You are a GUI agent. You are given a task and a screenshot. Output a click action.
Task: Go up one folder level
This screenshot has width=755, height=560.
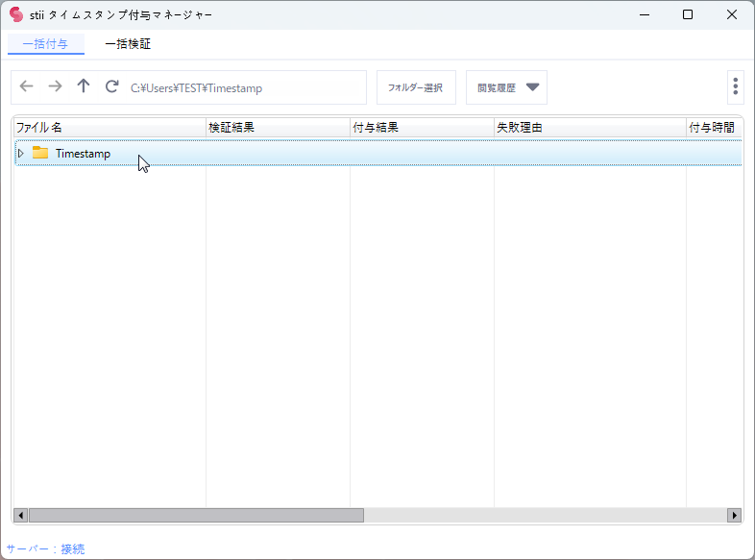coord(84,86)
